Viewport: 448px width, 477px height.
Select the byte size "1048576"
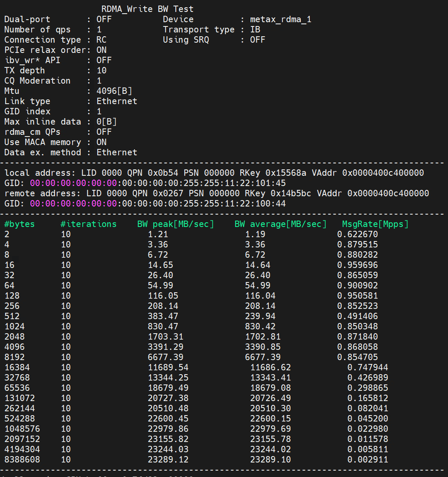pos(22,429)
